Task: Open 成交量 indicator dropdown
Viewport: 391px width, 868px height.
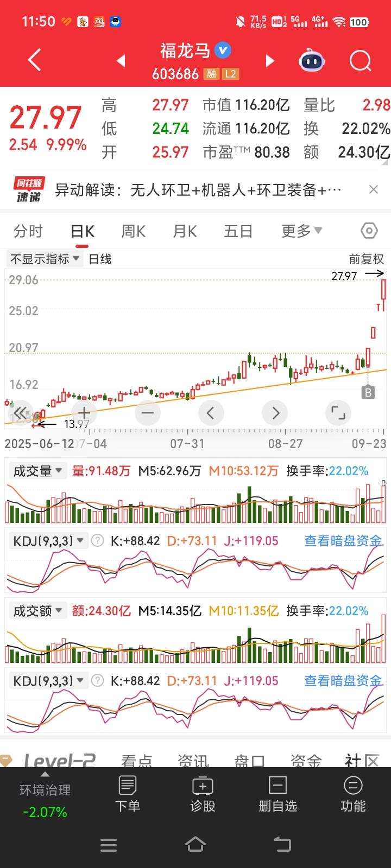Action: (37, 471)
